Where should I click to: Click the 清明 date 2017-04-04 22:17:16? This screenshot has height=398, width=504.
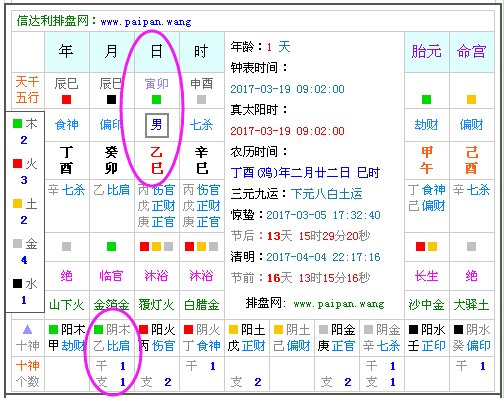click(x=323, y=257)
